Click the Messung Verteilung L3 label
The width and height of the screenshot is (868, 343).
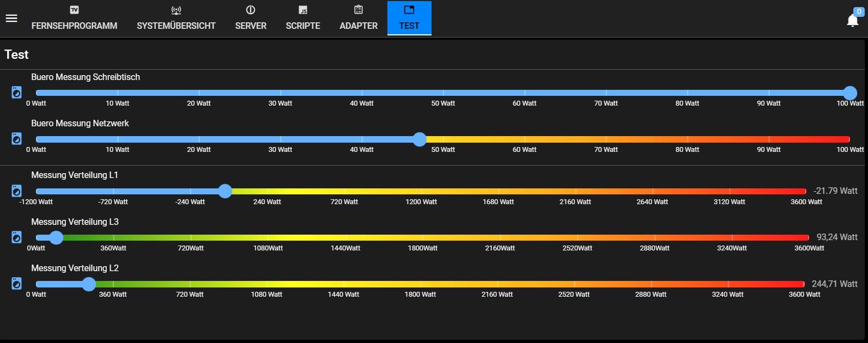tap(75, 222)
